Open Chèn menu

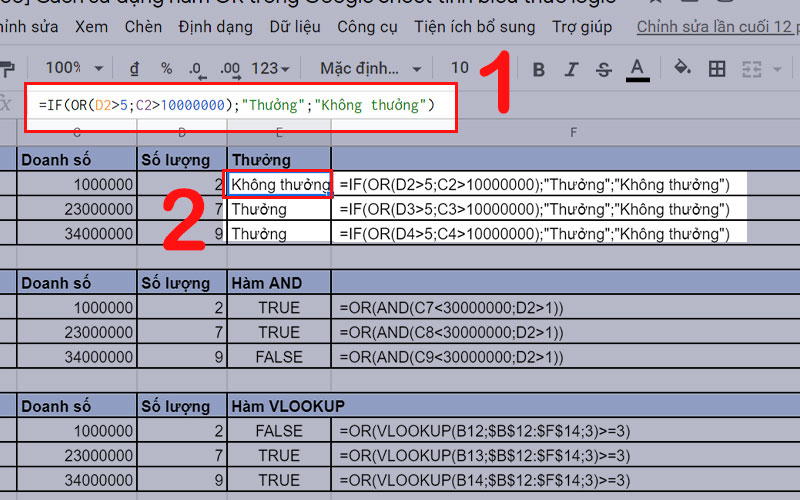143,27
